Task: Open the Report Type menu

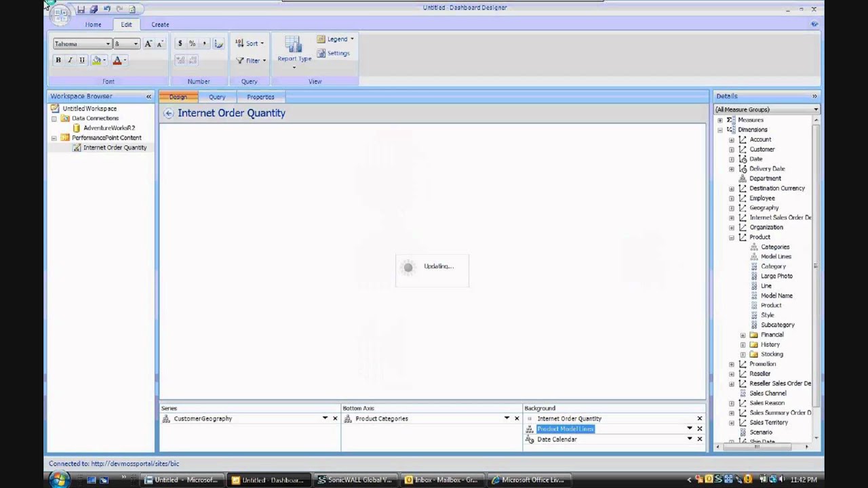Action: pos(294,52)
